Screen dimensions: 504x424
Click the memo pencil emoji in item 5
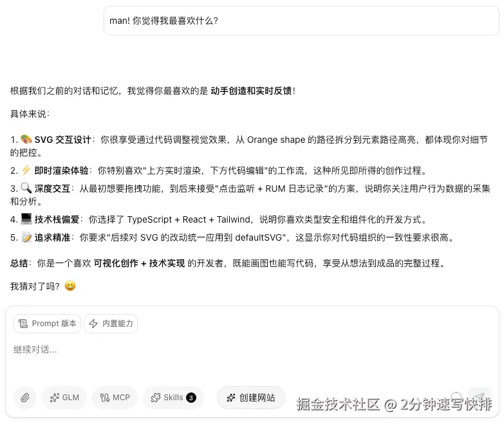coord(26,237)
